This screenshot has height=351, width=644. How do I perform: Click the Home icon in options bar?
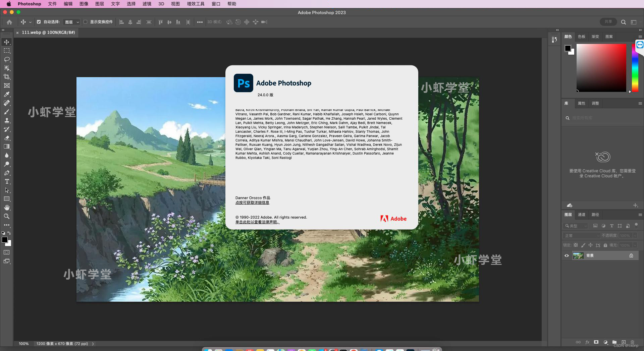coord(9,22)
